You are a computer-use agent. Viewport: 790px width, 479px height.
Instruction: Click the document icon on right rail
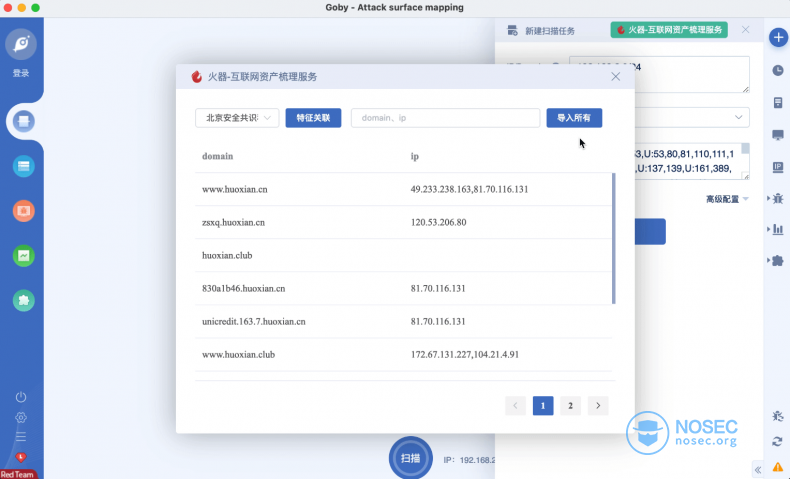pyautogui.click(x=778, y=103)
